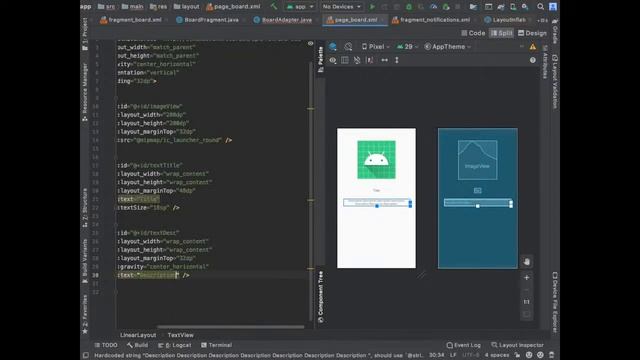This screenshot has width=640, height=360.
Task: Select the Android robot ImageView in the design preview
Action: point(376,160)
